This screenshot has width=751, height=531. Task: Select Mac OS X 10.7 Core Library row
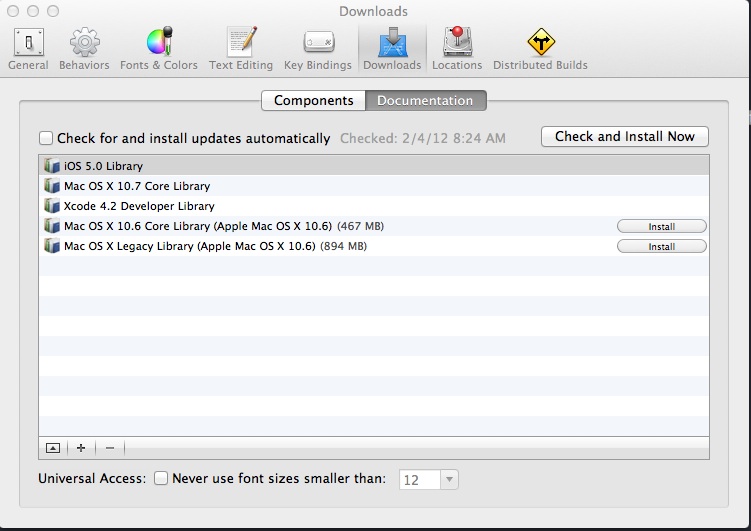pyautogui.click(x=374, y=186)
